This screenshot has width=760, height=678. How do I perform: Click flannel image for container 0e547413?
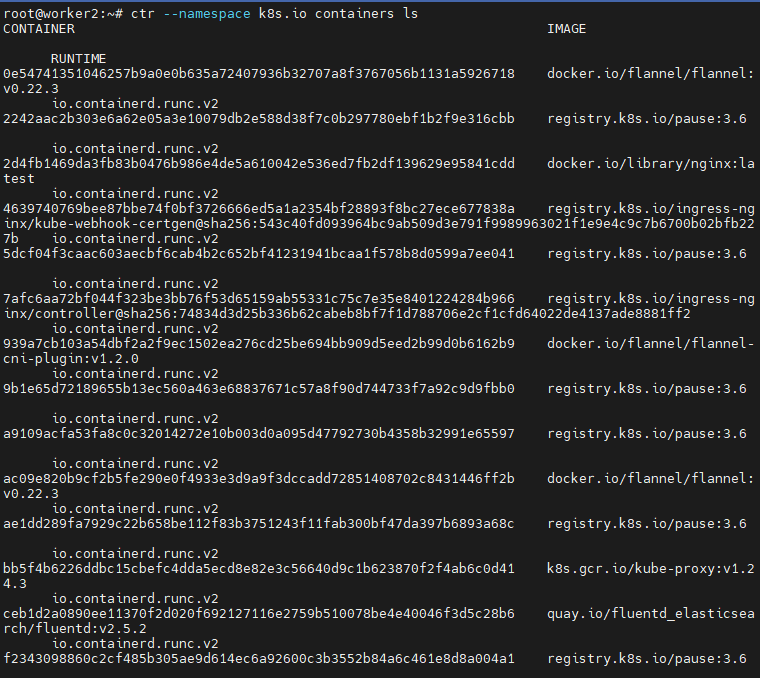(651, 74)
